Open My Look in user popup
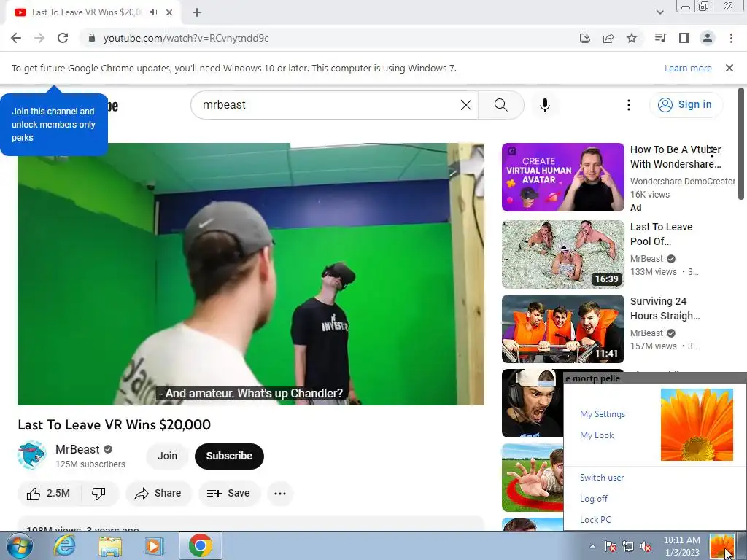The height and width of the screenshot is (560, 747). point(597,435)
